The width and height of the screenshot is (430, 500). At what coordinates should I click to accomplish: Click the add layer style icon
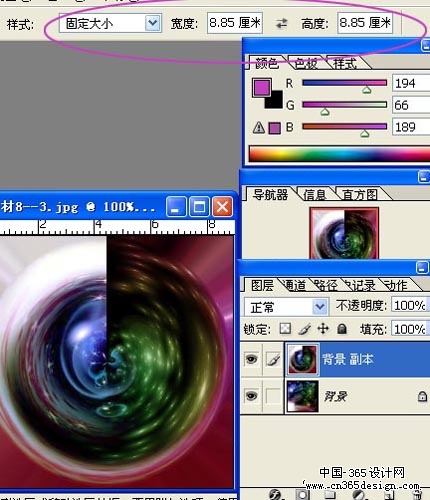point(275,495)
